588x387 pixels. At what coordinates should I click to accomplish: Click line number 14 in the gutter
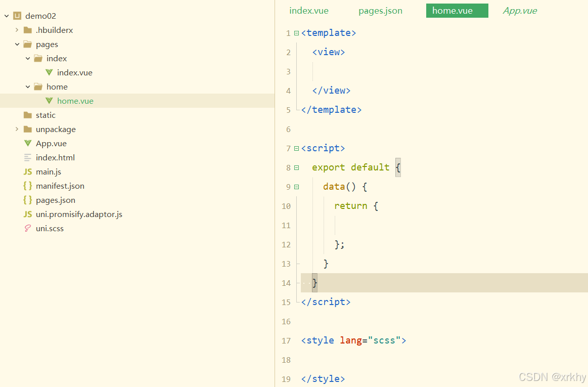[286, 283]
